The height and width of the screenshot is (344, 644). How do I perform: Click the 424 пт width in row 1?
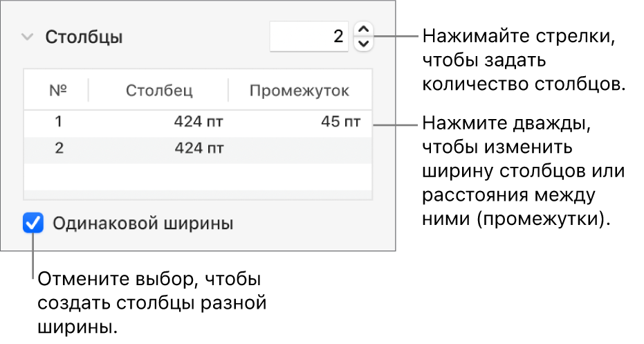pos(199,123)
